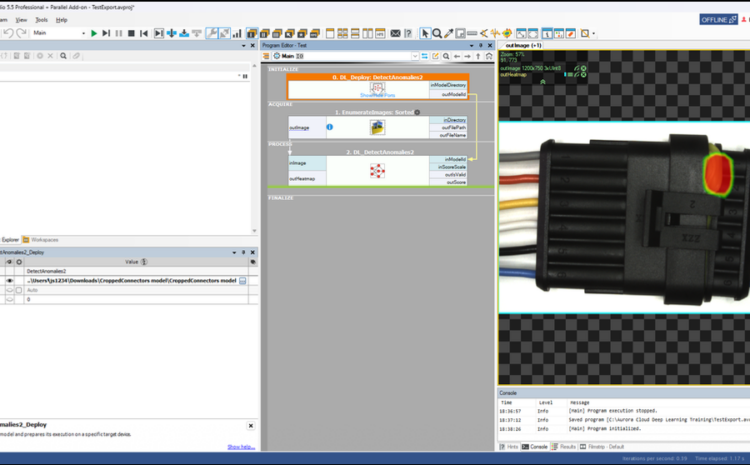Click the search icon in Program Editor toolbar
750x465 pixels.
[444, 56]
